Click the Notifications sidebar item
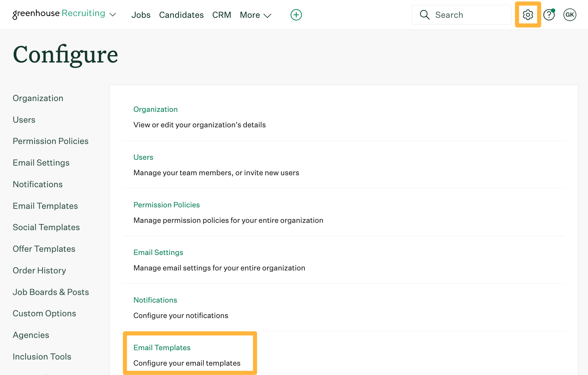 point(38,184)
